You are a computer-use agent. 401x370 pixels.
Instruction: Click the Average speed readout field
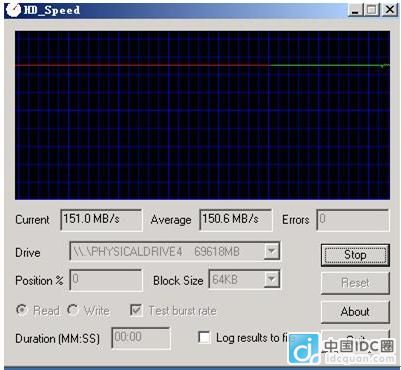point(236,220)
